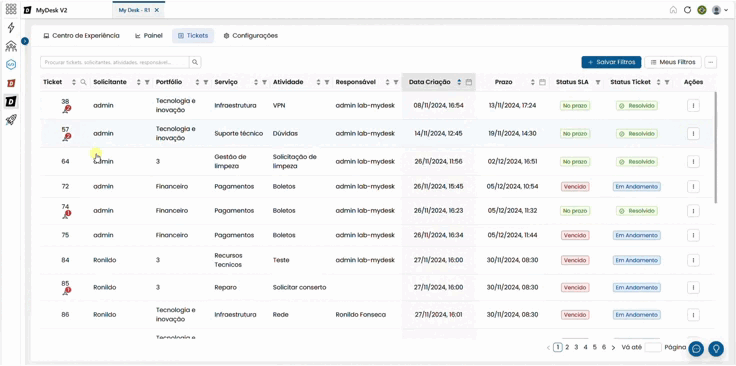Filter the Responsável column
This screenshot has width=736, height=366.
(396, 82)
